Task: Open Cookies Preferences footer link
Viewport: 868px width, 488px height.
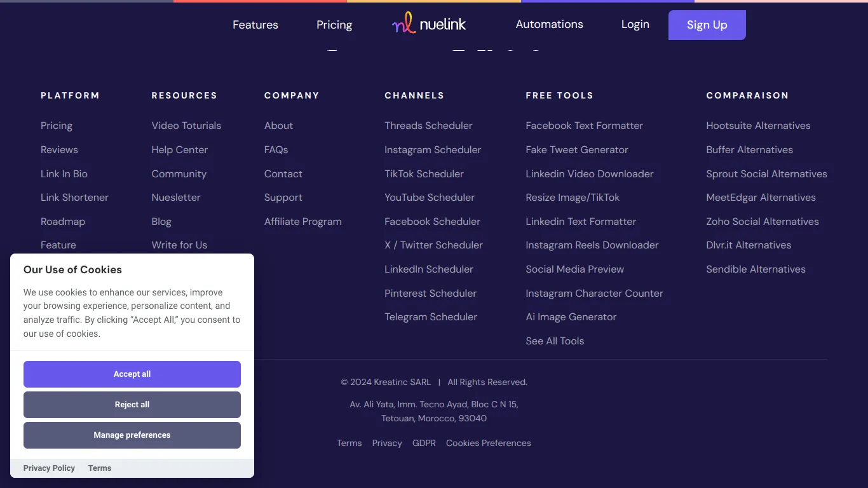Action: 489,444
